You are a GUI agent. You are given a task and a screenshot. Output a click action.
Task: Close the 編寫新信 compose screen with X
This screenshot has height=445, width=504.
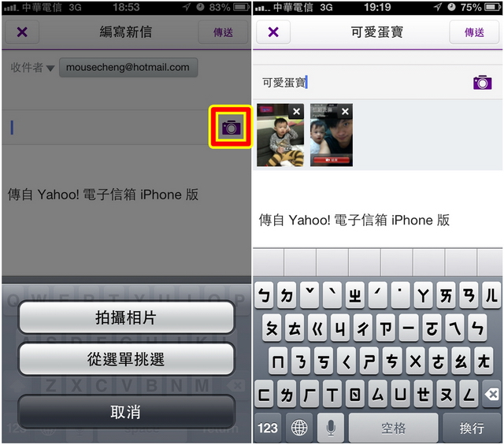(22, 32)
